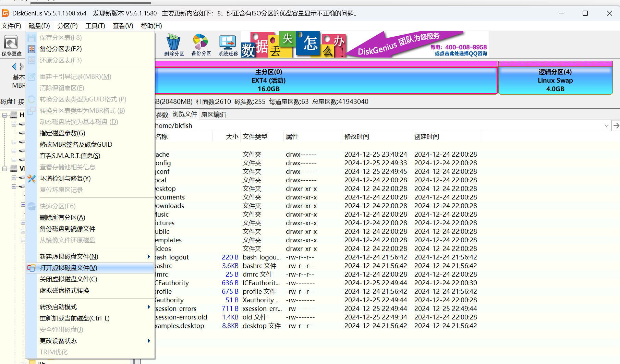Expand the 新建虚拟磁盘文件(N) submenu arrow
This screenshot has height=364, width=620.
click(x=149, y=257)
